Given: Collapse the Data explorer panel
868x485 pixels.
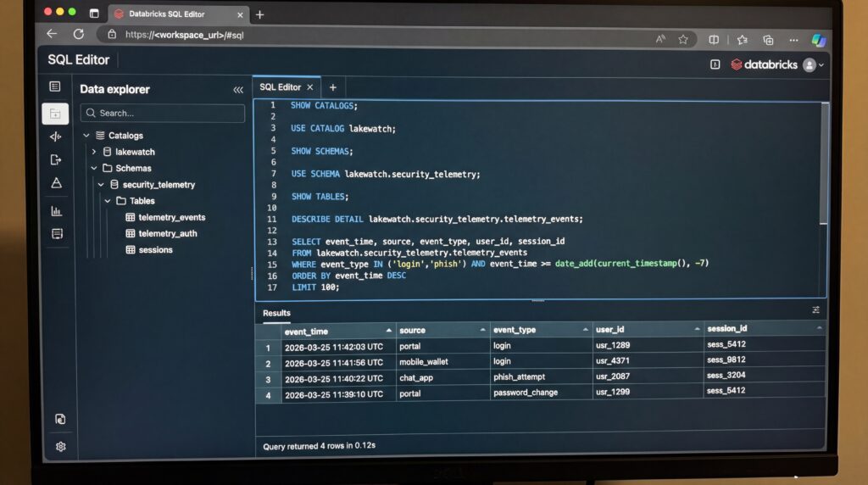Looking at the screenshot, I should click(238, 90).
